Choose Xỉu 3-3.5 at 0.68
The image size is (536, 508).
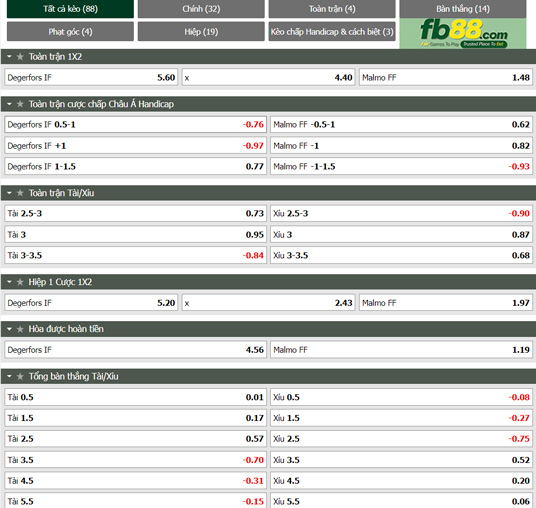pyautogui.click(x=401, y=255)
